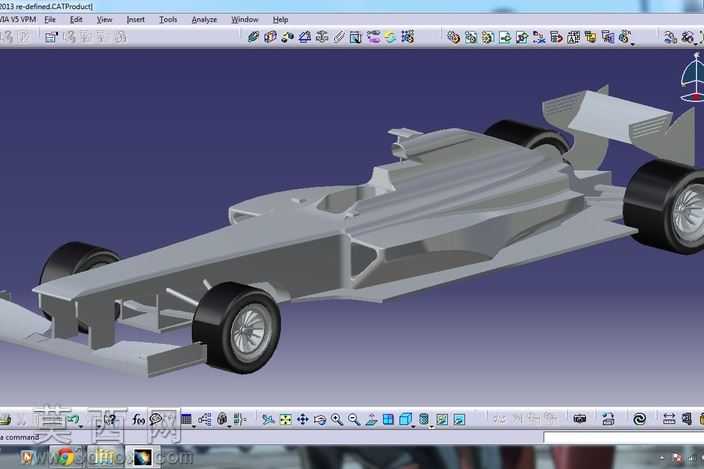The height and width of the screenshot is (469, 704).
Task: Select the Offset Constraint tool
Action: (x=287, y=37)
